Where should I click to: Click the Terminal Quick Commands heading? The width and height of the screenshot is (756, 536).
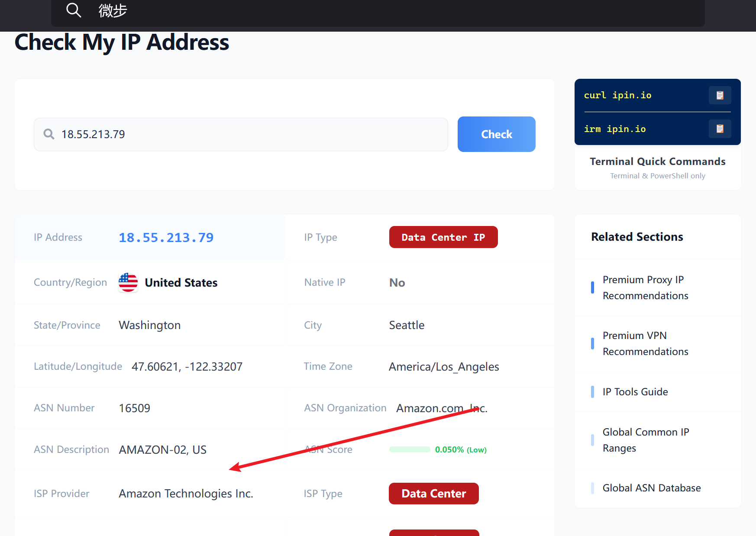point(657,161)
